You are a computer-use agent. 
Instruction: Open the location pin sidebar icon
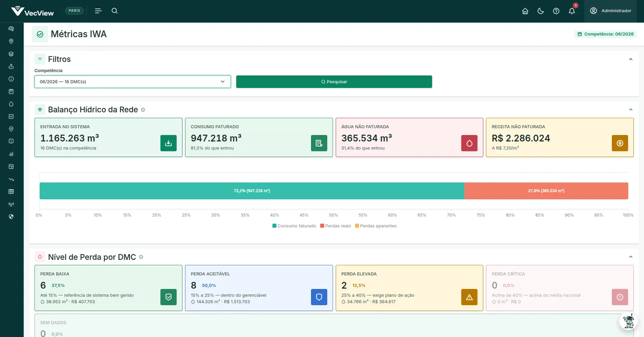tap(11, 41)
